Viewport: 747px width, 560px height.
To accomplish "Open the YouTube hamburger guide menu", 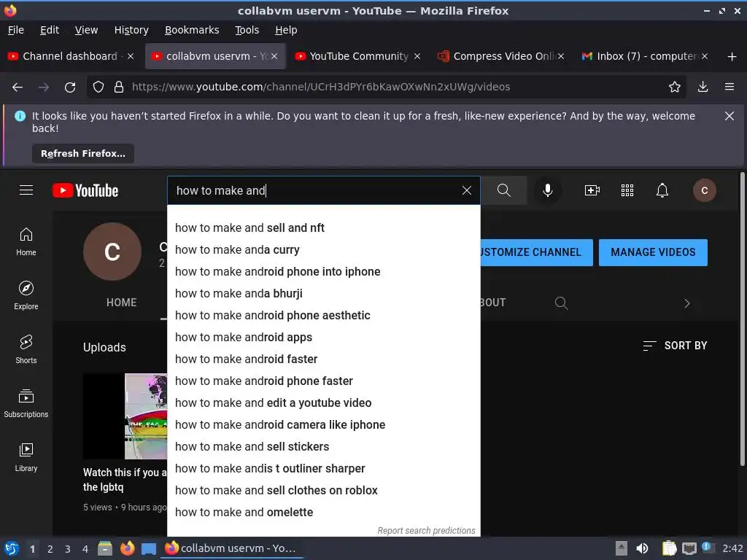I will [26, 190].
